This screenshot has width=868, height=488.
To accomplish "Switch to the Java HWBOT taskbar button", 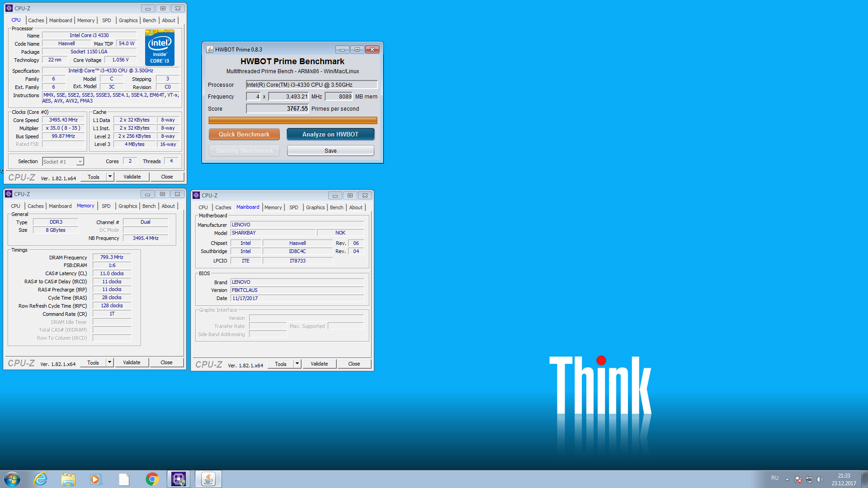I will [x=208, y=479].
